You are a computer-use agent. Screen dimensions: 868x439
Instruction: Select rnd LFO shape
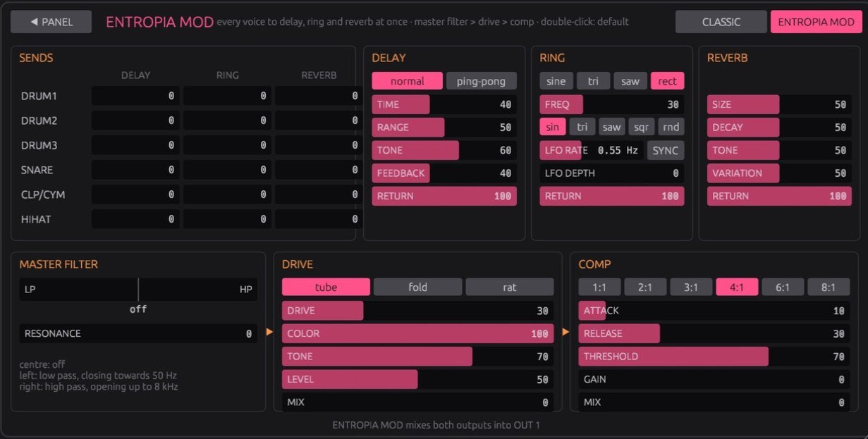(x=671, y=127)
